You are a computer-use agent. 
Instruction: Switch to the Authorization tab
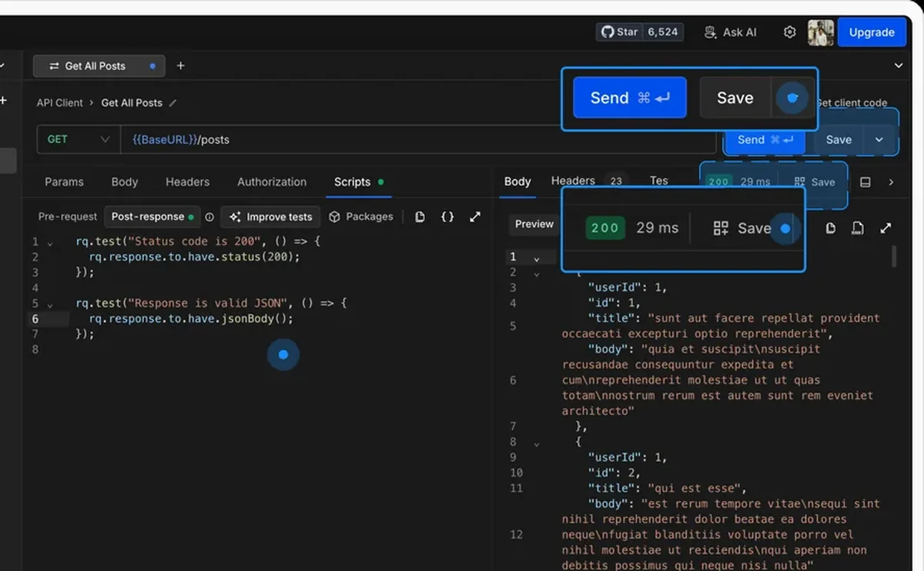[x=272, y=182]
